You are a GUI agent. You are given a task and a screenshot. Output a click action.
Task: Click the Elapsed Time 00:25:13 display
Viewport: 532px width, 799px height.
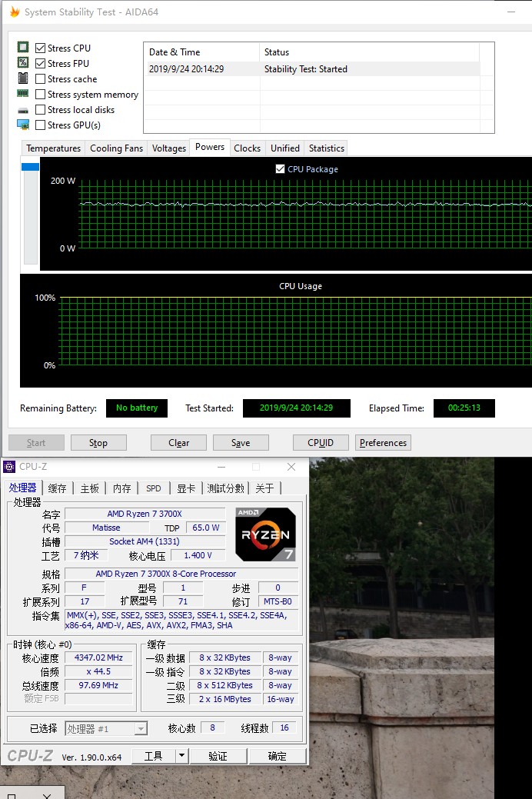coord(464,408)
